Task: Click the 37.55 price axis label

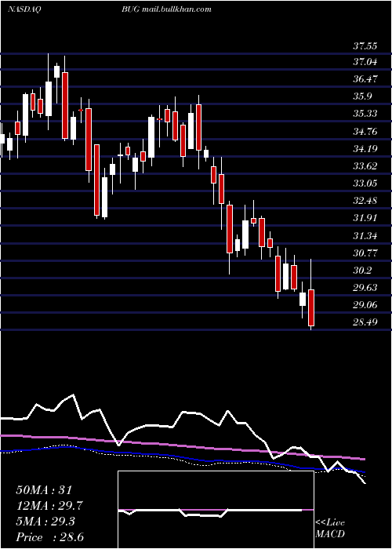Action: 365,45
